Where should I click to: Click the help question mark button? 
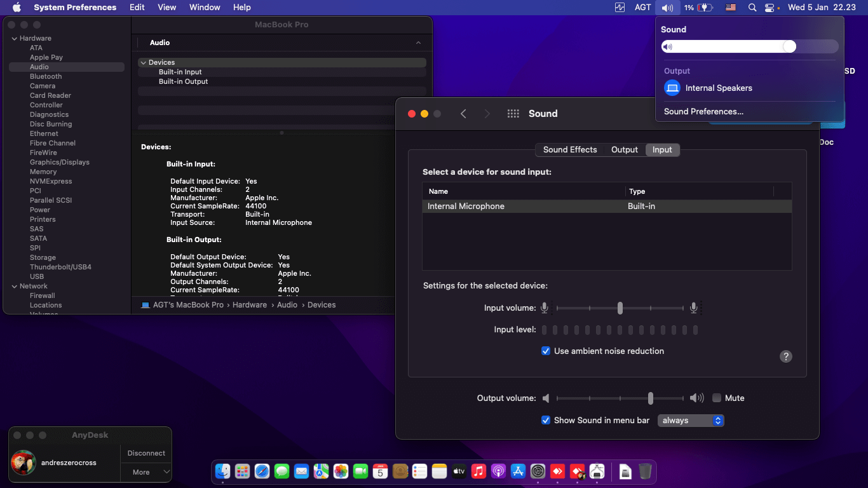[x=786, y=356]
